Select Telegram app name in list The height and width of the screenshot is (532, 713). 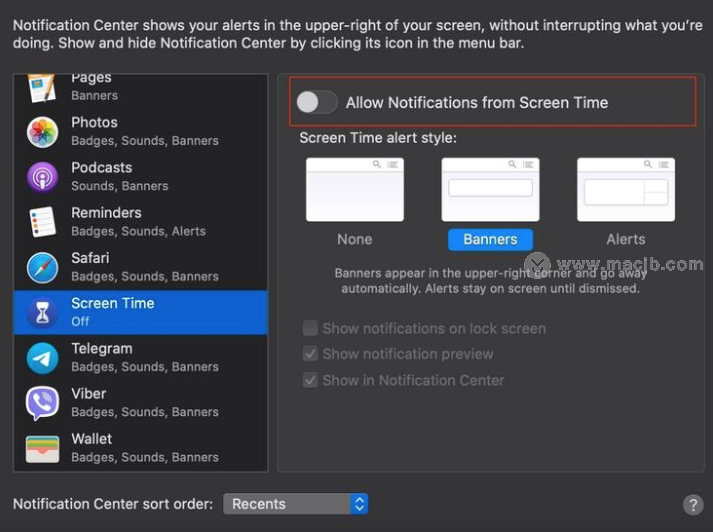coord(102,348)
